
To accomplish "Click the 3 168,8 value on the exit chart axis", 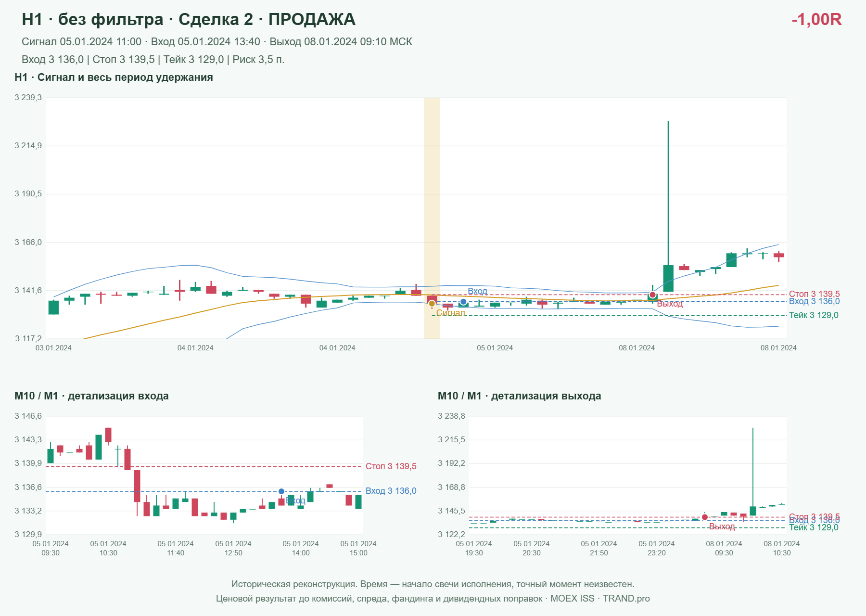I will pyautogui.click(x=452, y=487).
